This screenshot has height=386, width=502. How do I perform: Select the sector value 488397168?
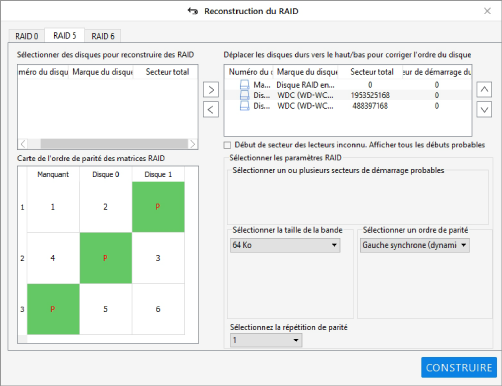click(370, 106)
